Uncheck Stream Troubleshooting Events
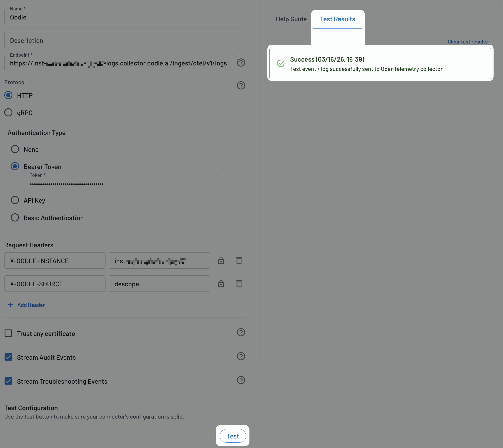The image size is (503, 448). [x=8, y=381]
